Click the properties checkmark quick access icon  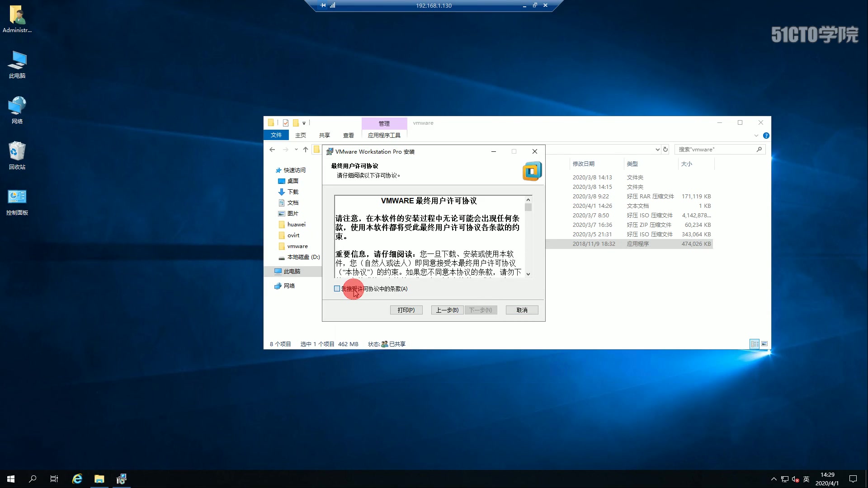point(286,123)
